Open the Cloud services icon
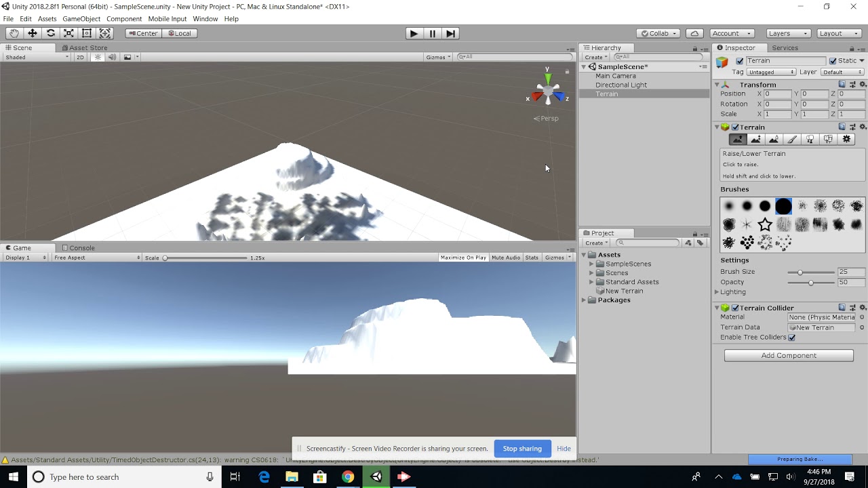868x488 pixels. tap(694, 33)
